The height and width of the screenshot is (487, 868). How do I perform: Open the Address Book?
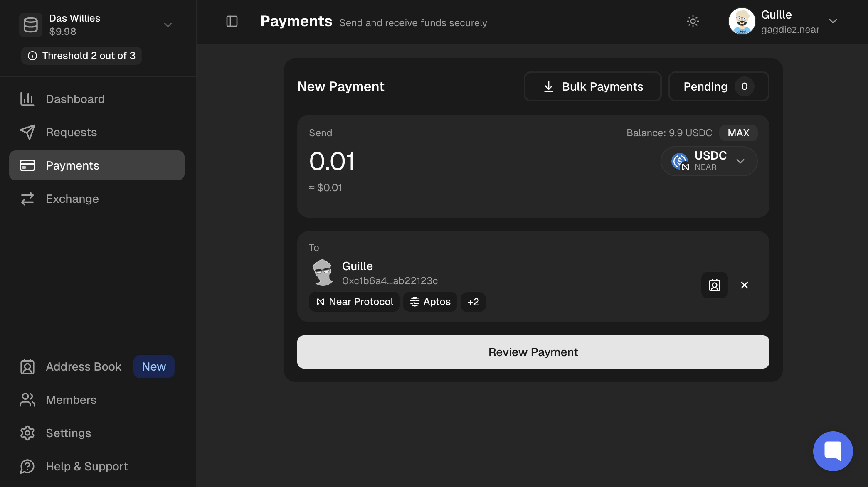point(84,366)
